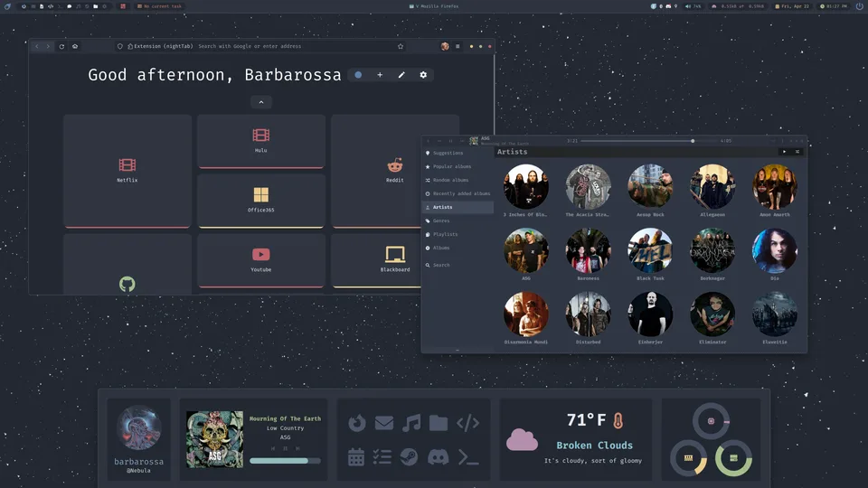Open the Netflix bookmark tile
This screenshot has width=868, height=488.
pos(127,171)
